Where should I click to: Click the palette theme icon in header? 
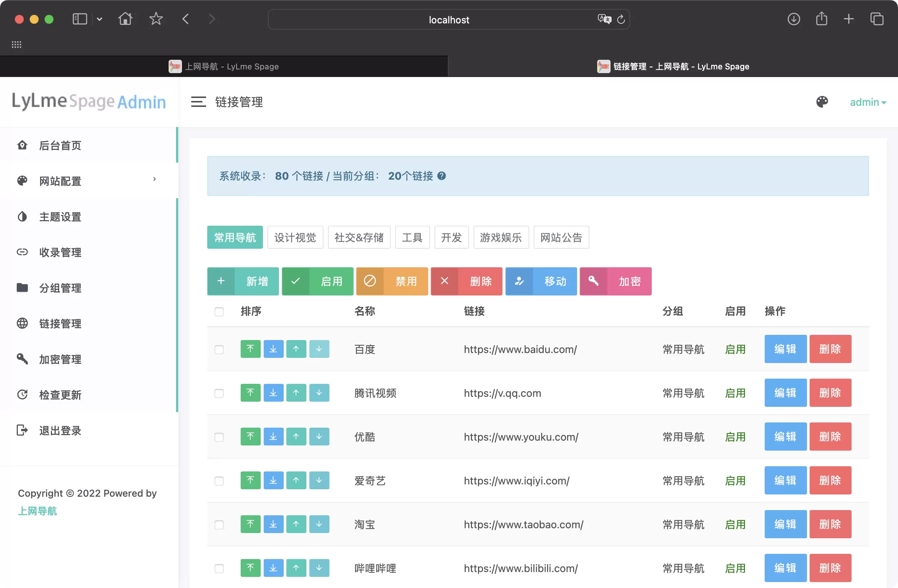point(822,102)
